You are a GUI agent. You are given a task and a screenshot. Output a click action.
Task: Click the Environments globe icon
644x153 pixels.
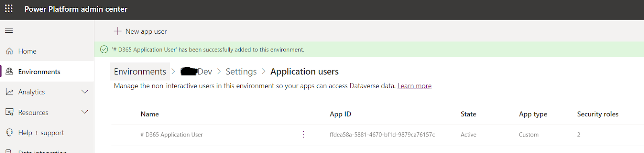tap(10, 71)
